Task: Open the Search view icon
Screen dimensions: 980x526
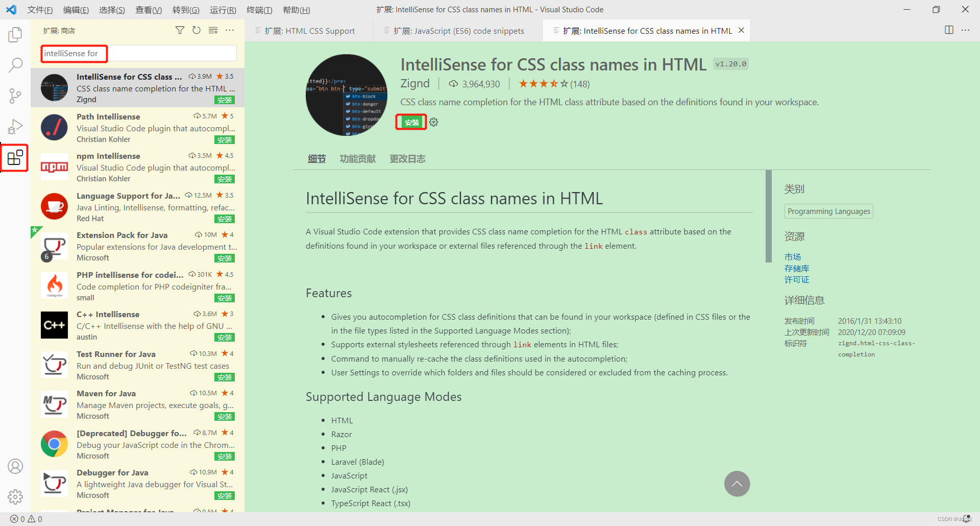Action: click(15, 65)
